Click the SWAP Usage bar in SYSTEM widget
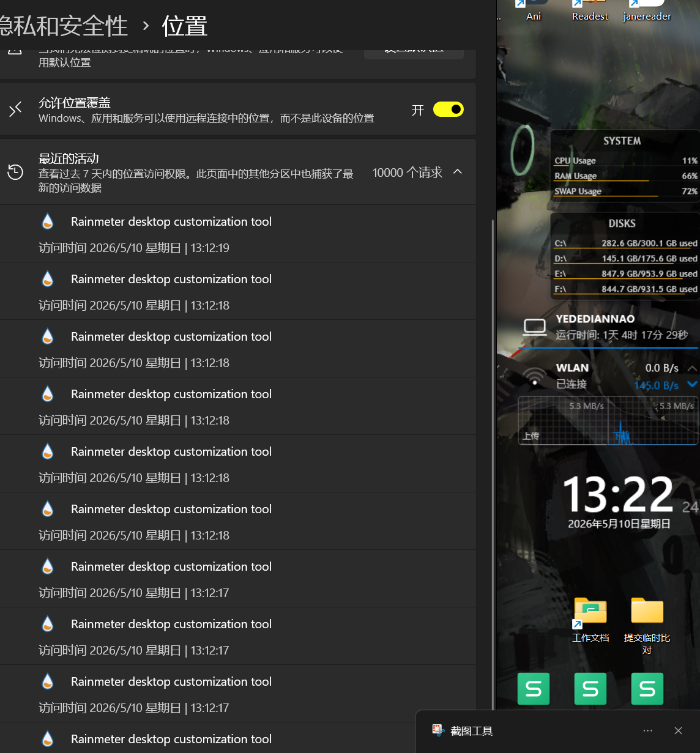700x753 pixels. click(625, 191)
